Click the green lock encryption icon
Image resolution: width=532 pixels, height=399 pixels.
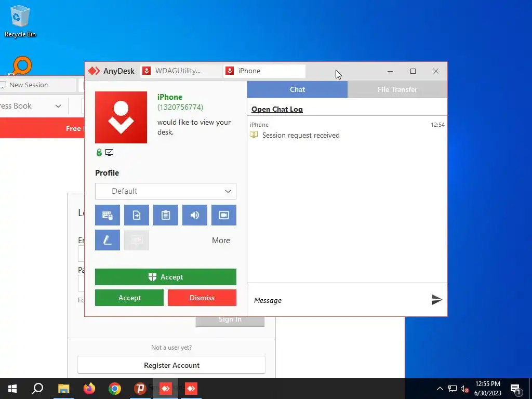point(99,152)
